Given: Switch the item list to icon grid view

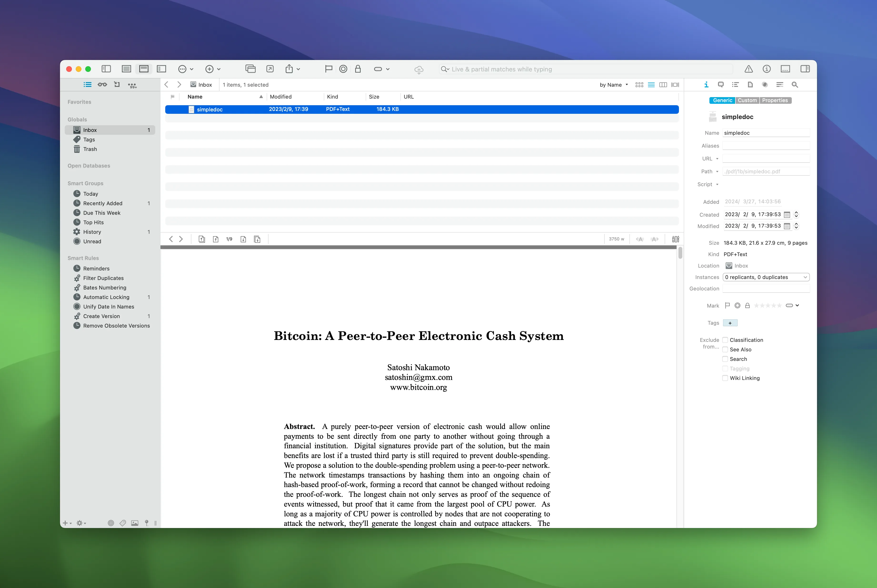Looking at the screenshot, I should (639, 85).
